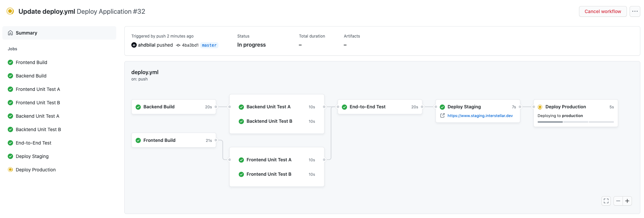644x218 pixels.
Task: Click the green check on Backend Build node
Action: tap(138, 107)
